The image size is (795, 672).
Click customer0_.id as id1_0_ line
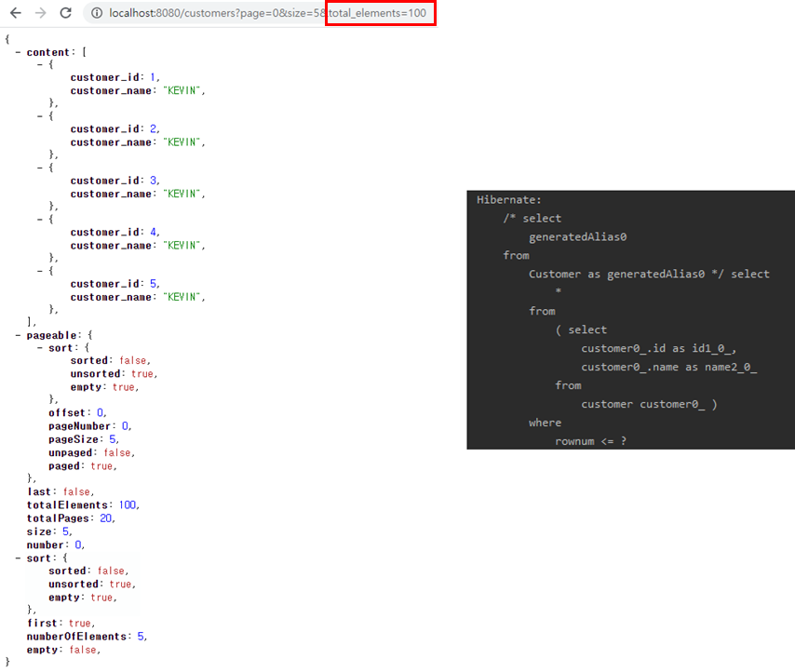[x=658, y=349]
